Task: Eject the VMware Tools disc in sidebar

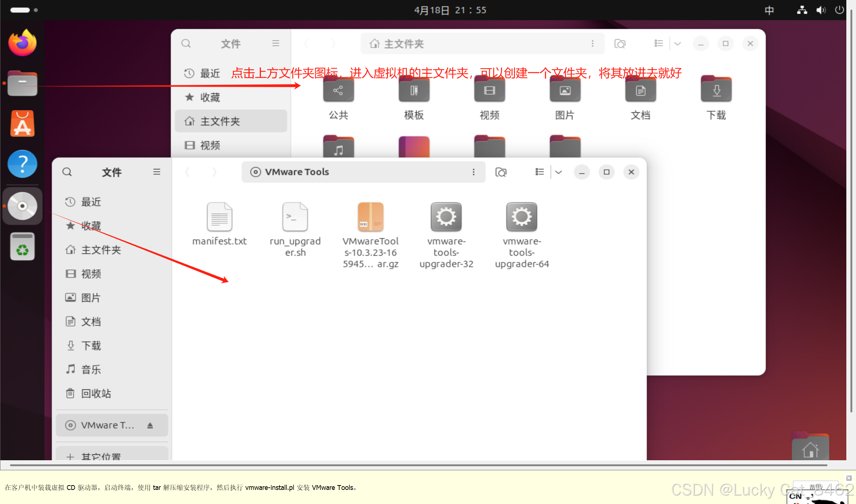Action: tap(150, 425)
